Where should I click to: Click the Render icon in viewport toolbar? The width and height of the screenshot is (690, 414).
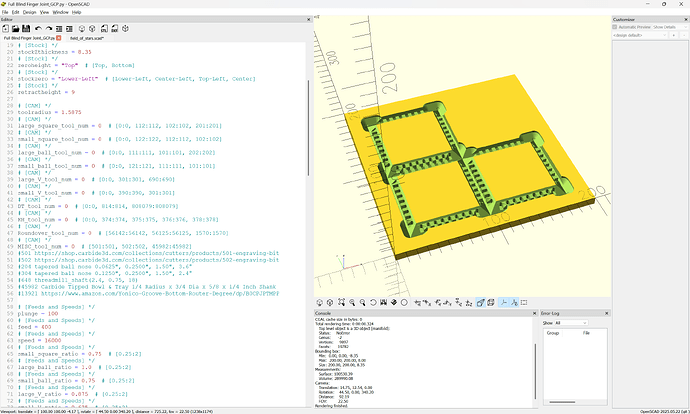(x=330, y=303)
